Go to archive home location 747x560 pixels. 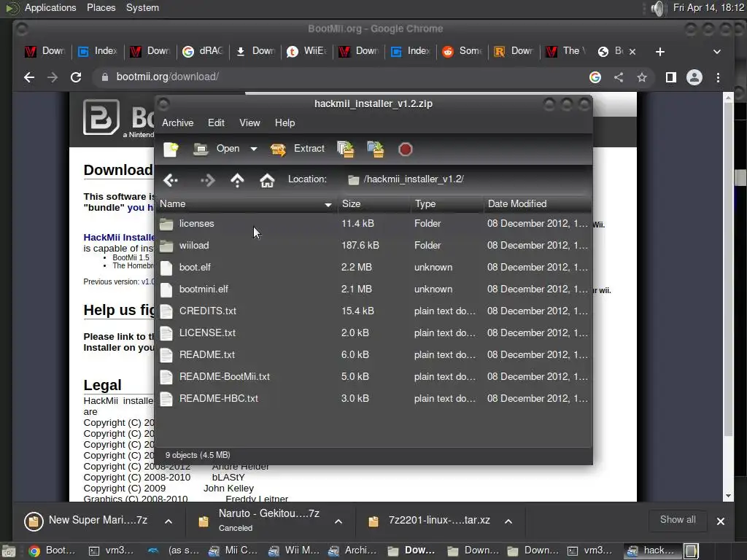click(x=267, y=180)
